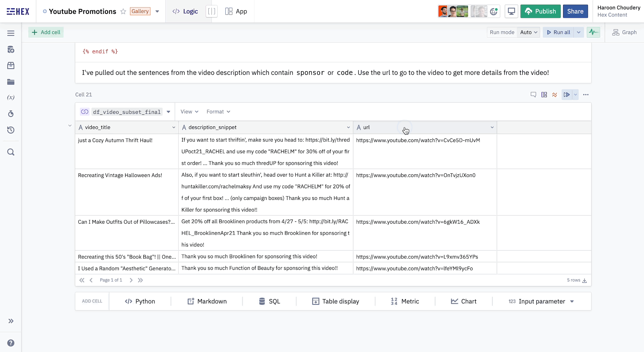
Task: Open the data sources sidebar icon
Action: (11, 50)
